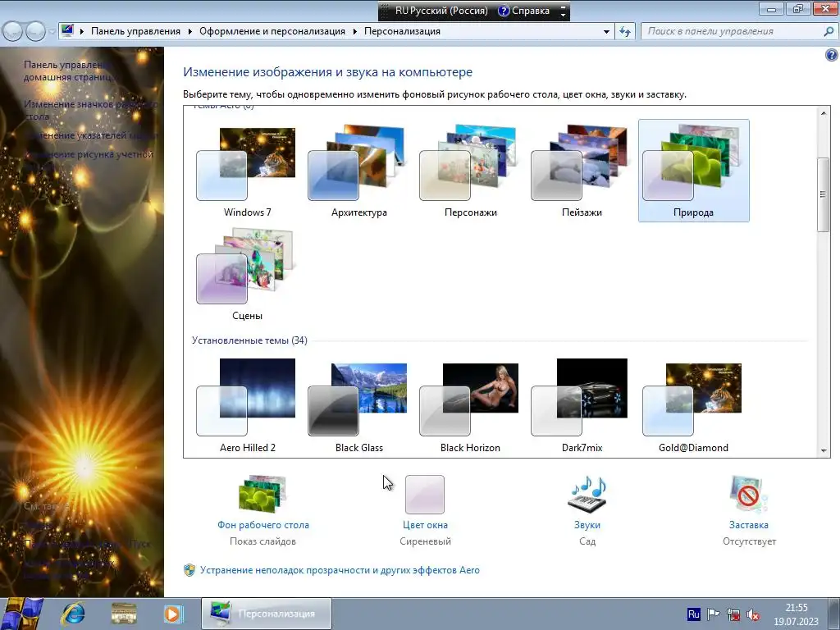Screen dimensions: 840x630
Task: Open the help question mark icon
Action: click(832, 55)
